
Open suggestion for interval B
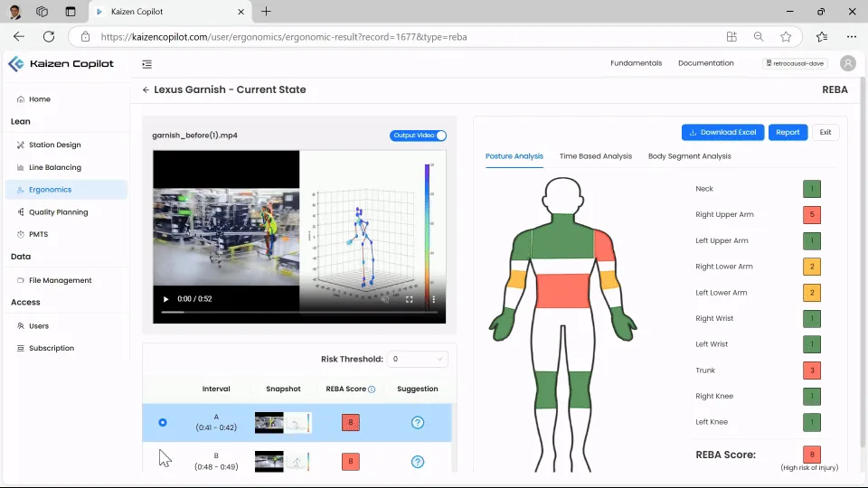click(x=418, y=462)
